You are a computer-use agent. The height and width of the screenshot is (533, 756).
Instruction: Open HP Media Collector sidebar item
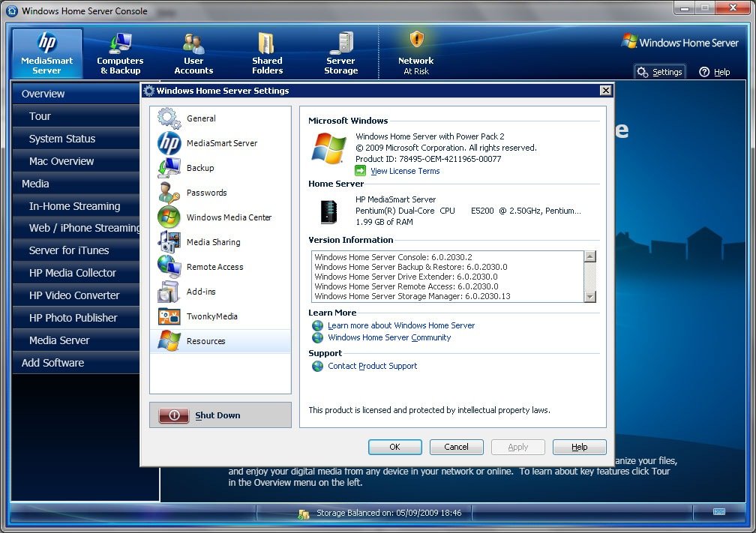(x=76, y=273)
